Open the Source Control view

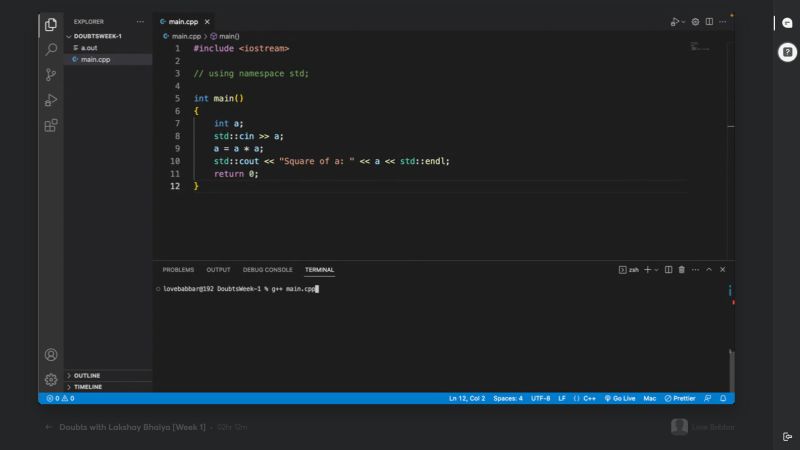point(51,74)
